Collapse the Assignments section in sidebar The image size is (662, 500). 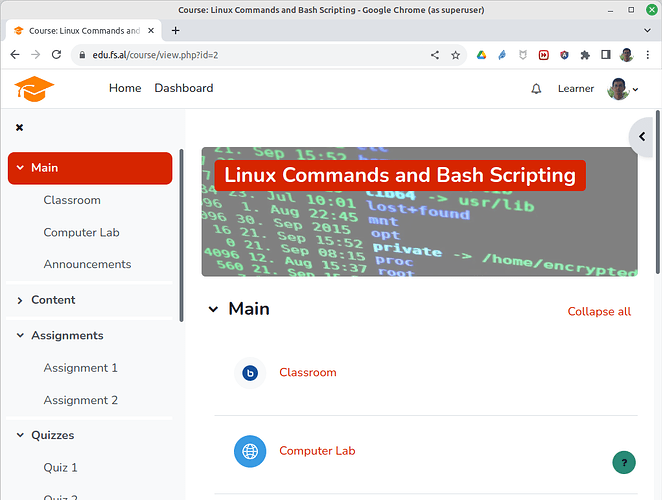20,336
